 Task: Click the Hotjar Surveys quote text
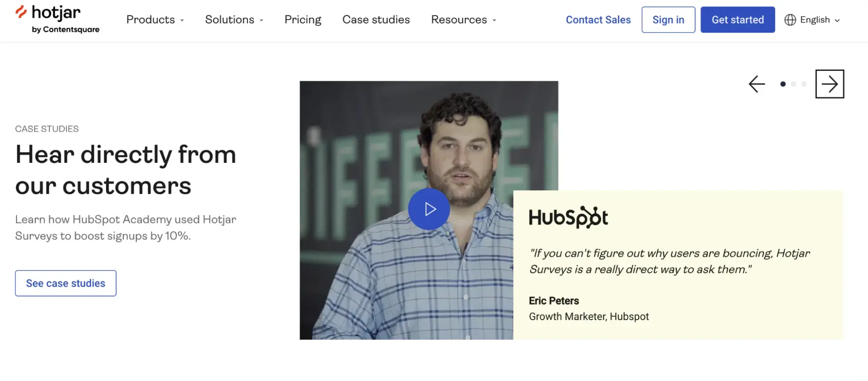pos(669,261)
